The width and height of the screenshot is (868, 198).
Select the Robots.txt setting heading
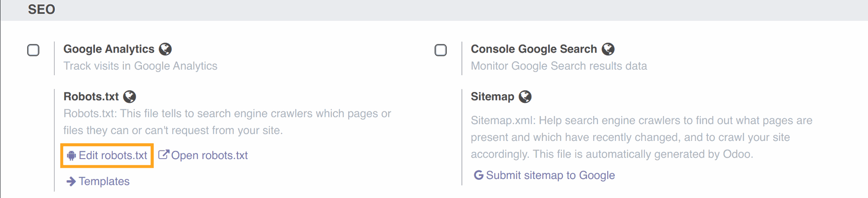(91, 97)
